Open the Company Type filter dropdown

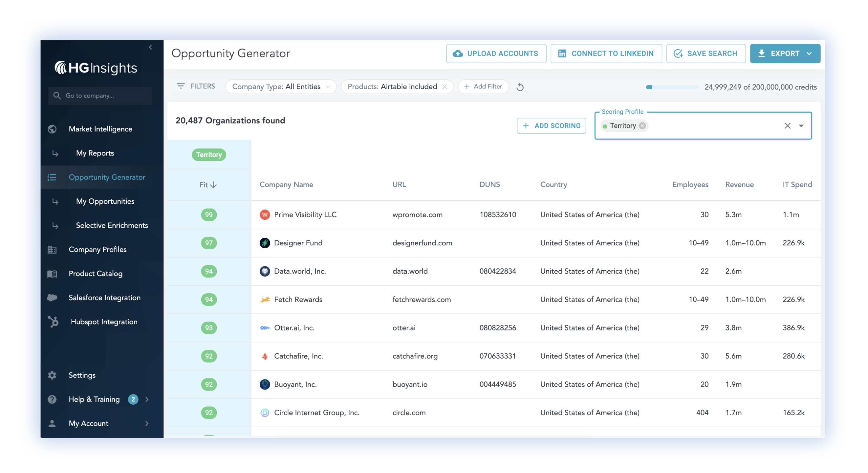click(281, 87)
